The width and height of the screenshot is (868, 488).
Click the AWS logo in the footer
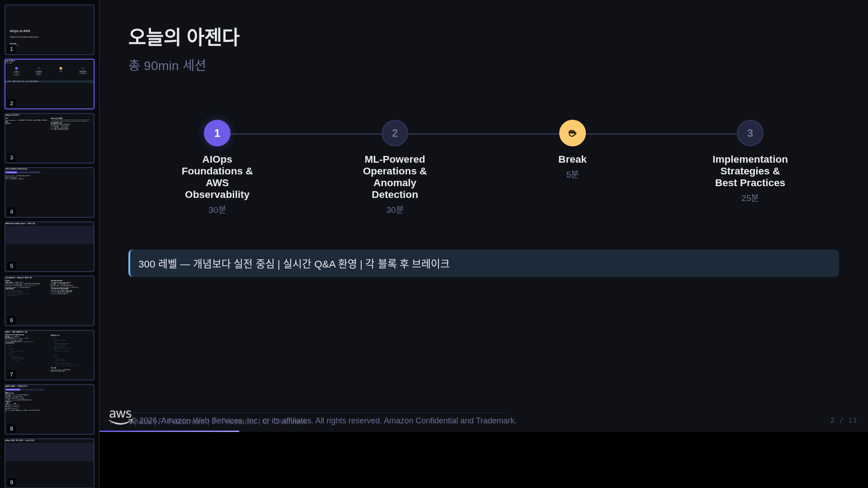tap(120, 417)
